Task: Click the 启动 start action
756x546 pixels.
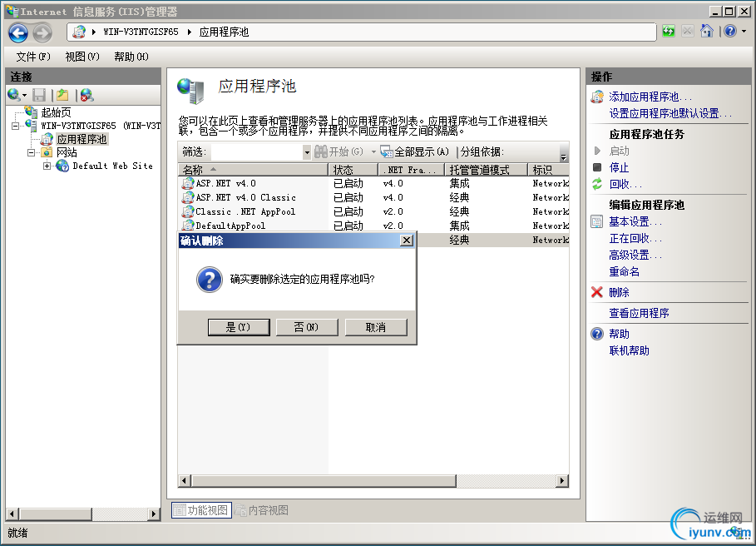Action: coord(619,151)
